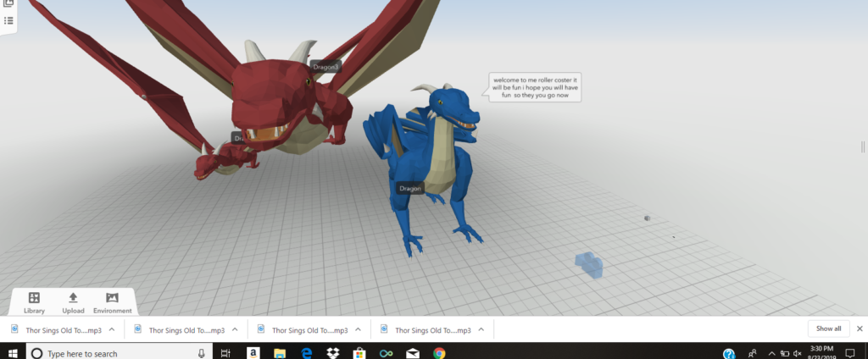The width and height of the screenshot is (868, 359).
Task: Open Task View from taskbar
Action: pos(225,353)
